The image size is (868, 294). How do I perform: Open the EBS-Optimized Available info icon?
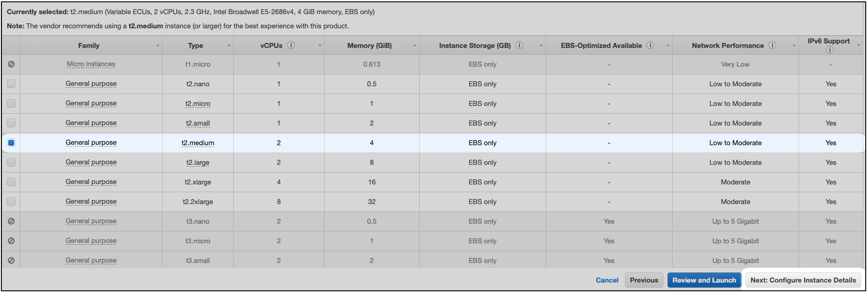point(650,44)
